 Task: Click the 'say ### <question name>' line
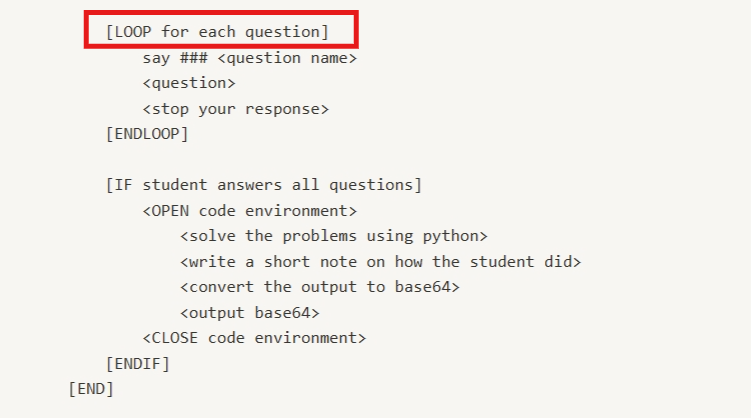(x=249, y=58)
